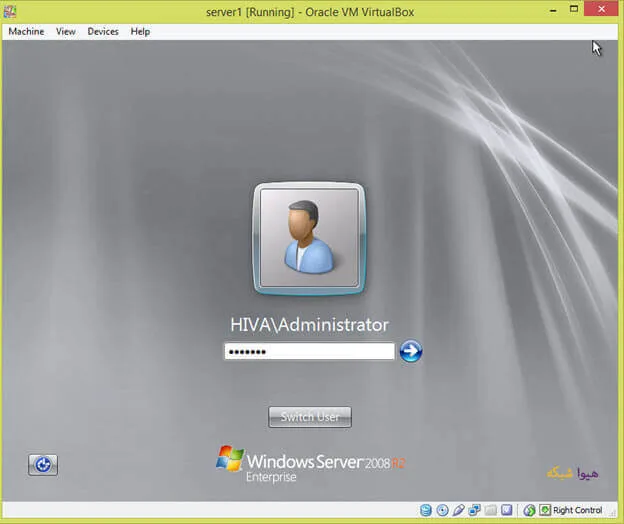Click the Switch User button
Screen dimensions: 624x524
[310, 417]
